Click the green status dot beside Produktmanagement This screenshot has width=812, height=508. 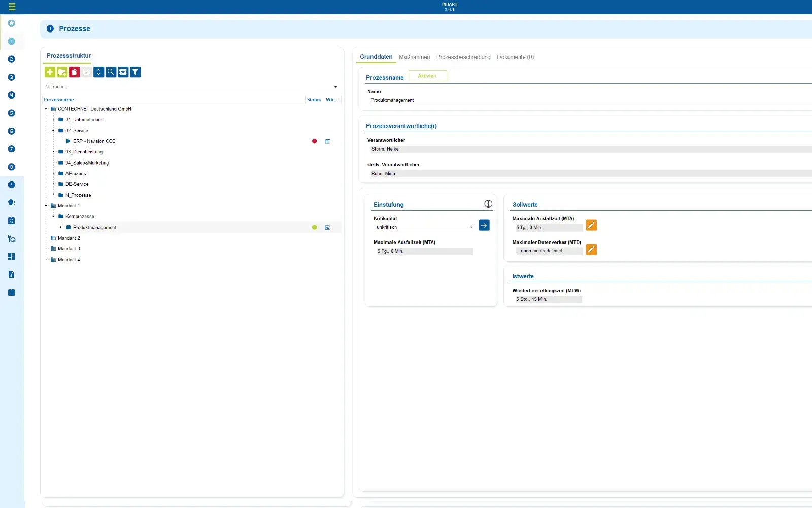[x=315, y=227]
